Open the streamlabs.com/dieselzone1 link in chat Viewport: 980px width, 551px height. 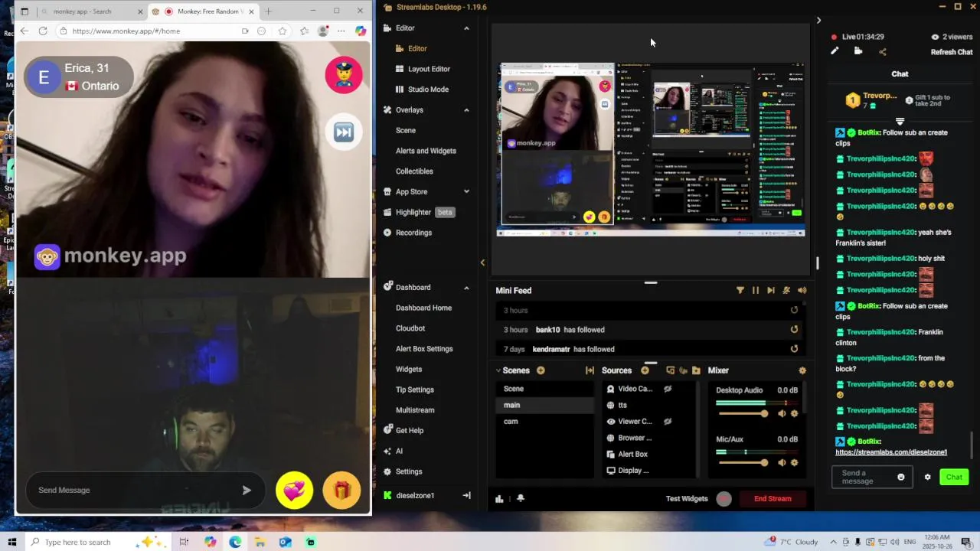click(891, 452)
